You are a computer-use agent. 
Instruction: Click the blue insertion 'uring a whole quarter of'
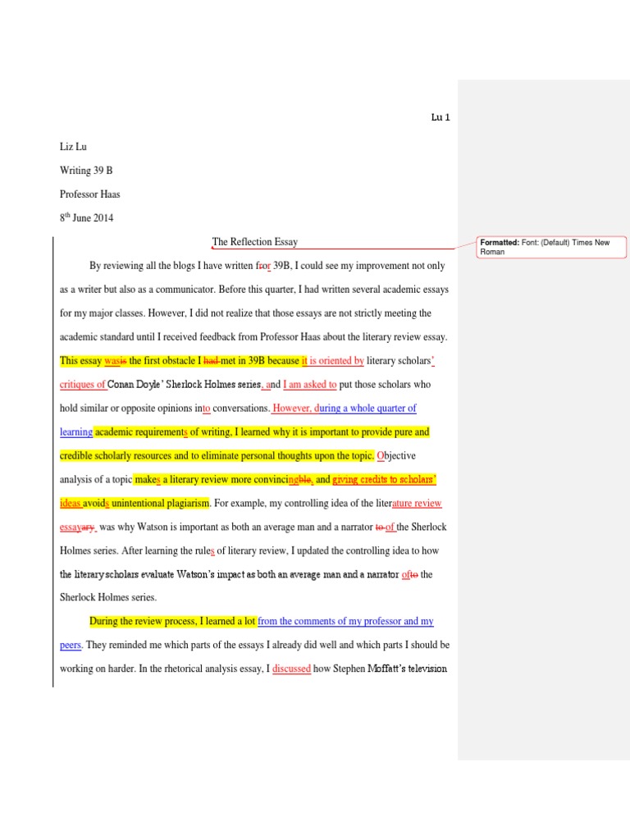[x=367, y=409]
